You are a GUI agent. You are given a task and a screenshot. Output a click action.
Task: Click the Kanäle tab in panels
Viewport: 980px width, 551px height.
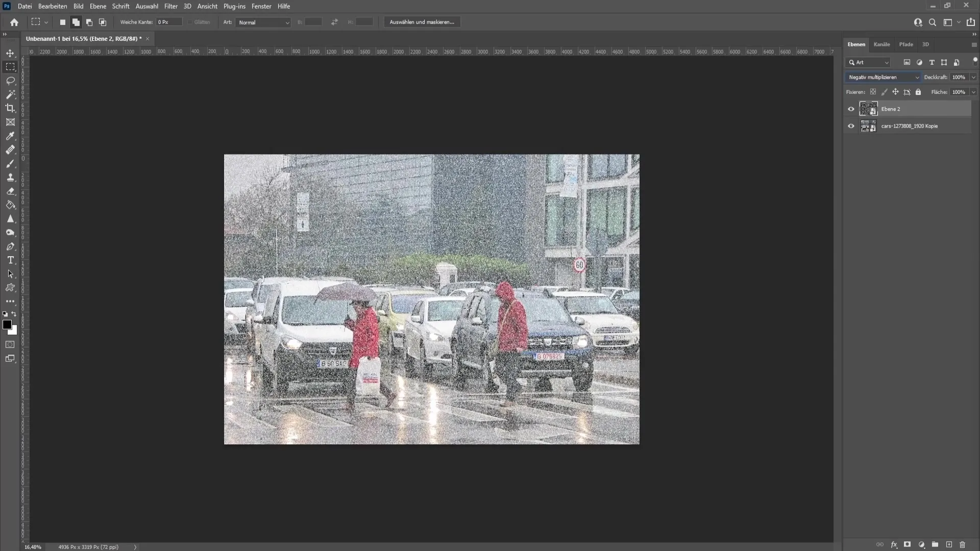[x=881, y=44]
